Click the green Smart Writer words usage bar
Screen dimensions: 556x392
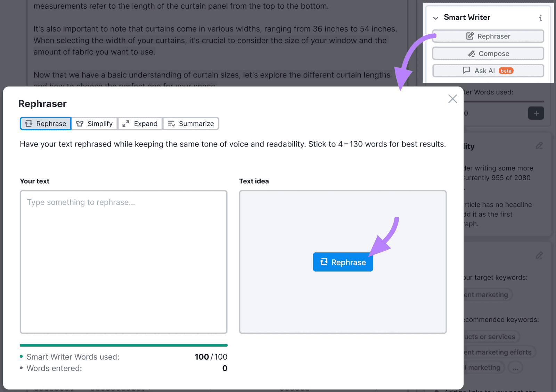coord(123,345)
